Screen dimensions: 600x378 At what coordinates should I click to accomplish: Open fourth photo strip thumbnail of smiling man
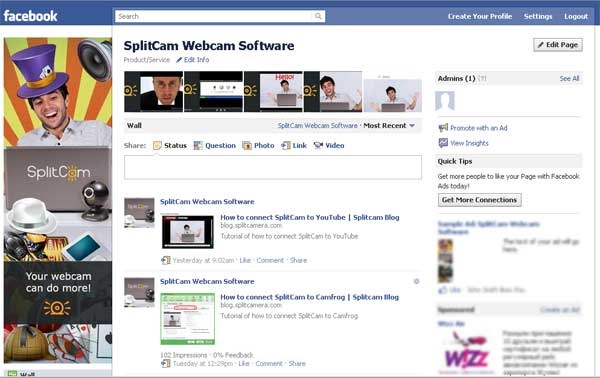tap(333, 91)
